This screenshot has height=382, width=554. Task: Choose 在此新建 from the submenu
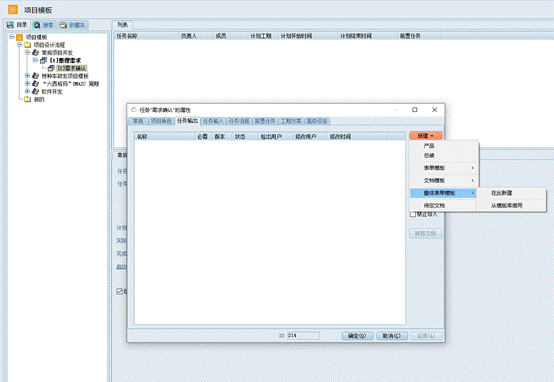click(501, 193)
